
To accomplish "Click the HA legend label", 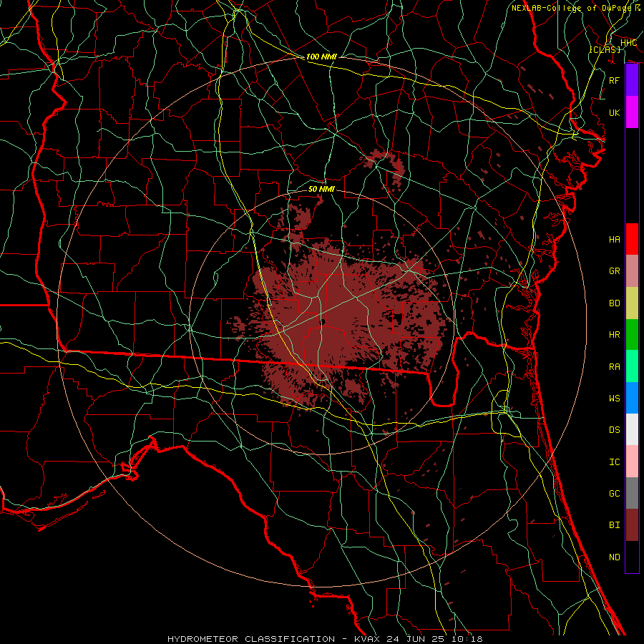I will coord(615,240).
